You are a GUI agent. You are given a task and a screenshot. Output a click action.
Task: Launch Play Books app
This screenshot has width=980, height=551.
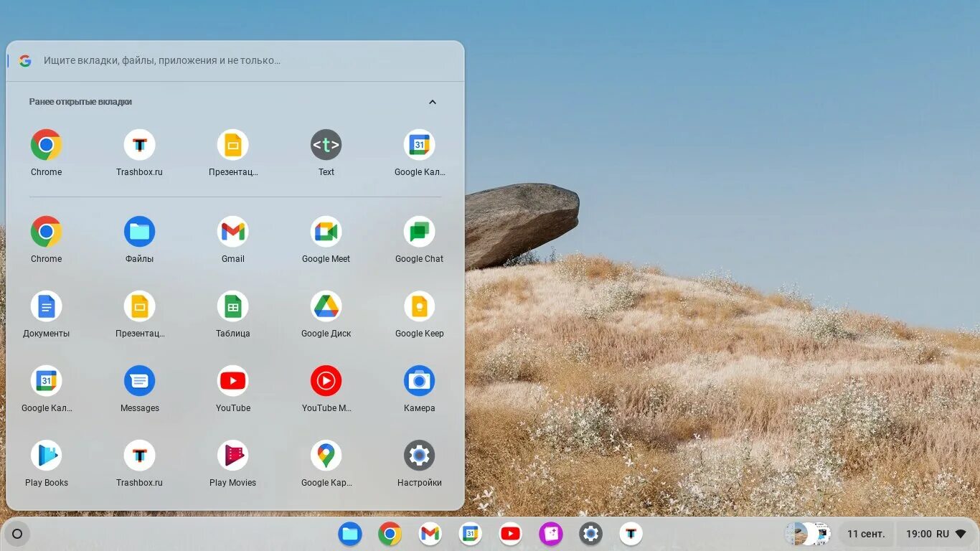click(x=46, y=463)
